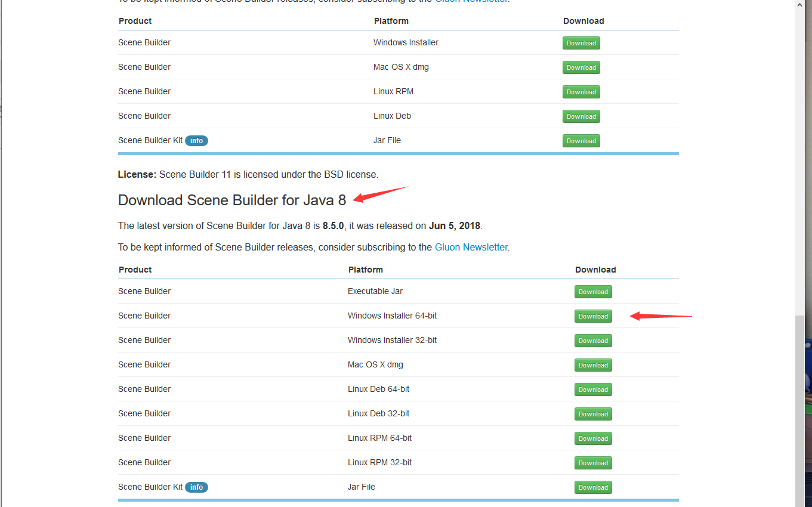Download Linux RPM 32-bit for Java 8
812x507 pixels.
click(592, 462)
